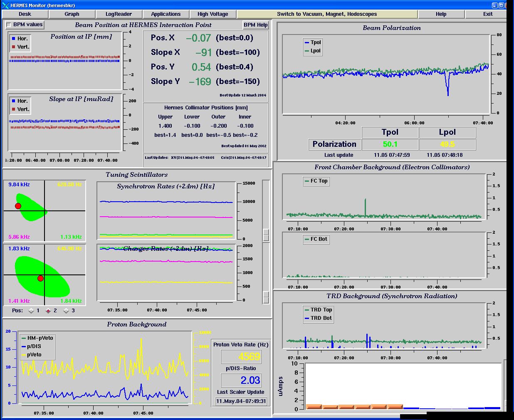The width and height of the screenshot is (514, 420).
Task: Open the High Voltage menu
Action: (213, 14)
